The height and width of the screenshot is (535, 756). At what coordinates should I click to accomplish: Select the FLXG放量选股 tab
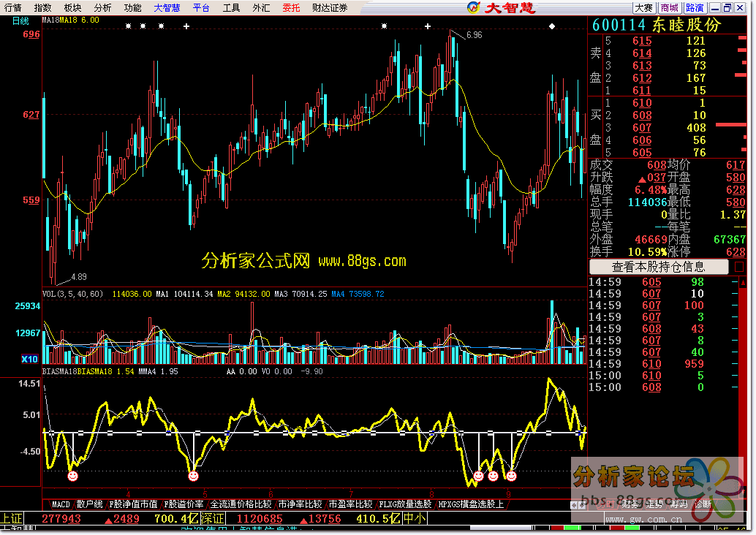[405, 504]
